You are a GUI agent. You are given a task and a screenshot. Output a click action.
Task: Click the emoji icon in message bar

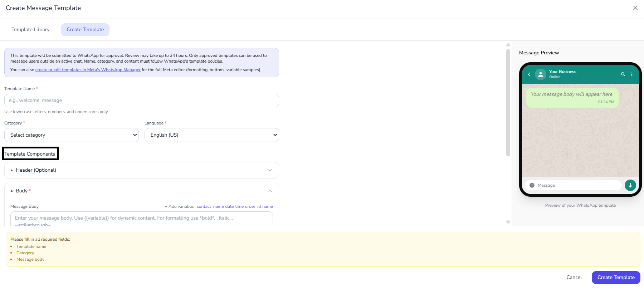532,185
